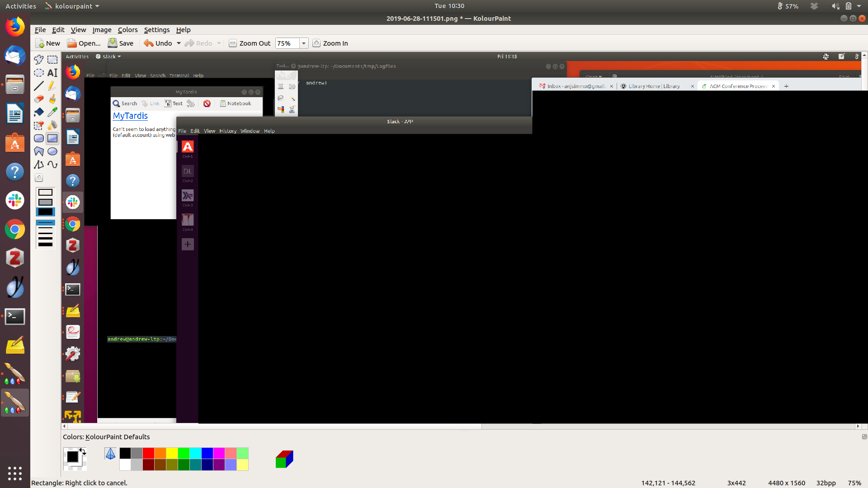The image size is (868, 488).
Task: Open the Image menu
Action: (102, 30)
